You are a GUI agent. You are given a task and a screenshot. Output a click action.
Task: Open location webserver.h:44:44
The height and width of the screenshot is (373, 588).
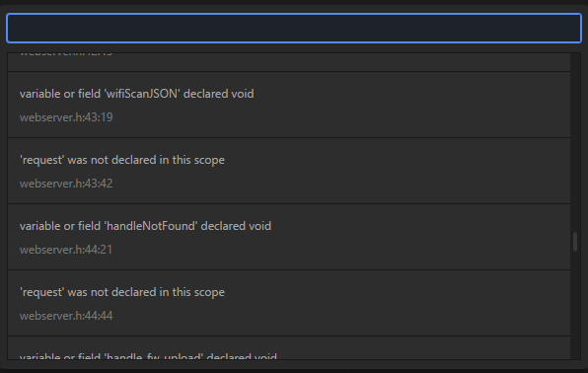[x=66, y=316]
